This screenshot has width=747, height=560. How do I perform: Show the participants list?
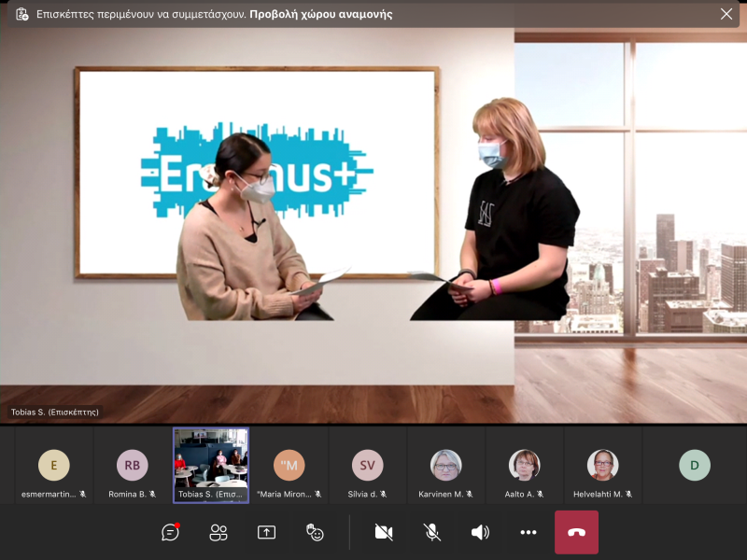pos(218,532)
